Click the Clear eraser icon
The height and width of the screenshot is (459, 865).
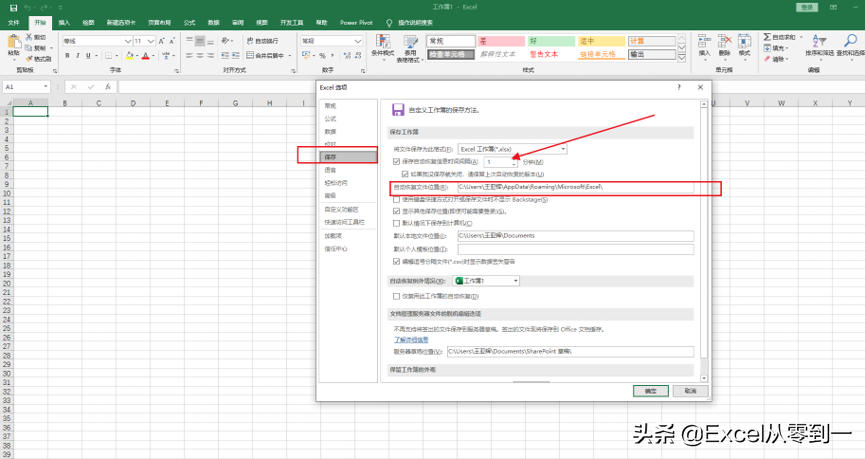[x=767, y=58]
